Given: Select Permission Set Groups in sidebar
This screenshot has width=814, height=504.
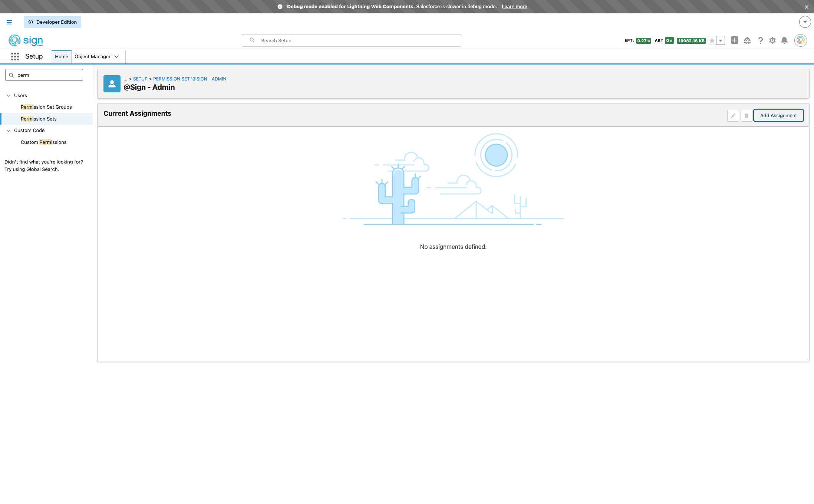Looking at the screenshot, I should [x=46, y=107].
